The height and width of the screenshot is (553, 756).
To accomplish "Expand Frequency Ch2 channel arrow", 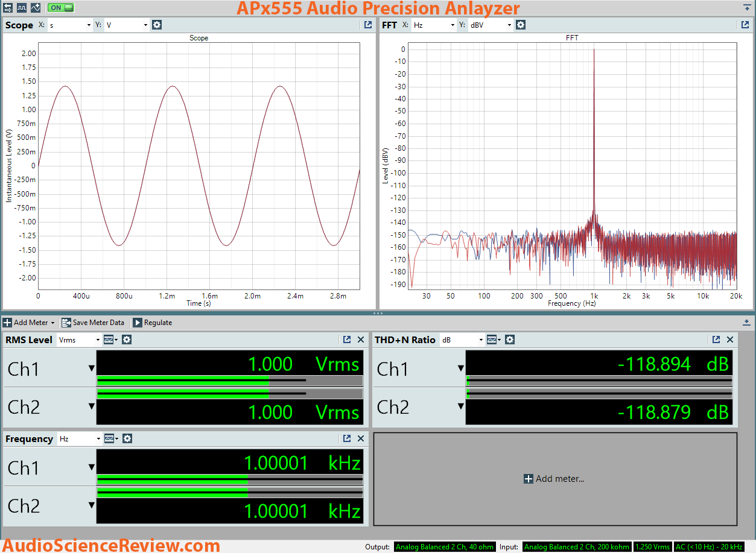I will click(92, 505).
